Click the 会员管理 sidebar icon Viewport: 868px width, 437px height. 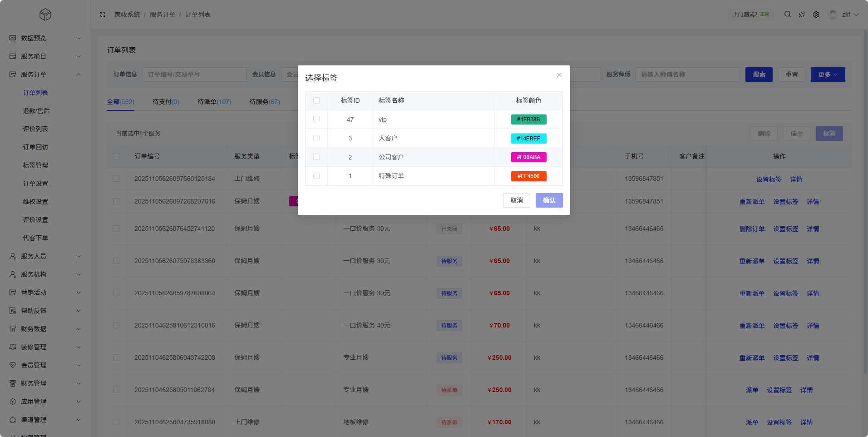[x=13, y=365]
